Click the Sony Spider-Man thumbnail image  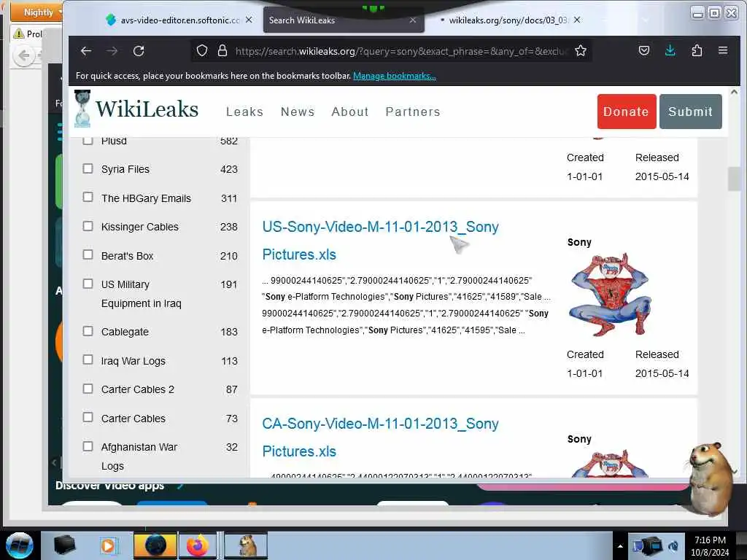(610, 295)
